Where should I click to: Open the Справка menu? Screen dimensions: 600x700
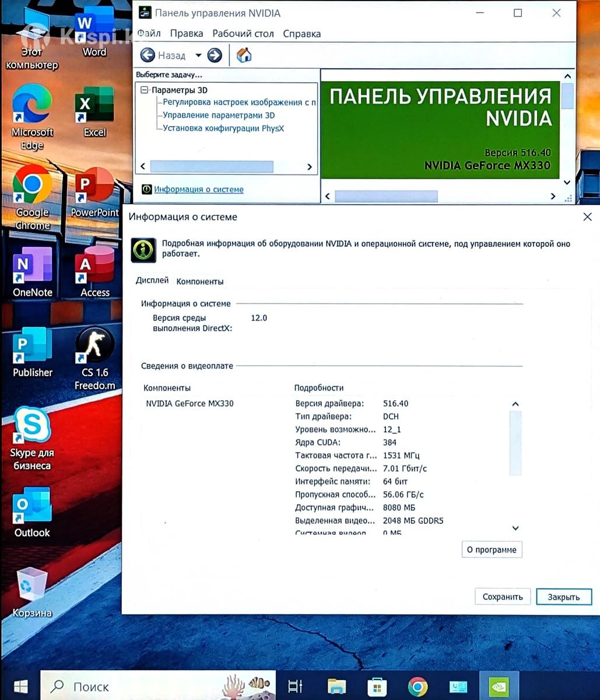tap(302, 33)
